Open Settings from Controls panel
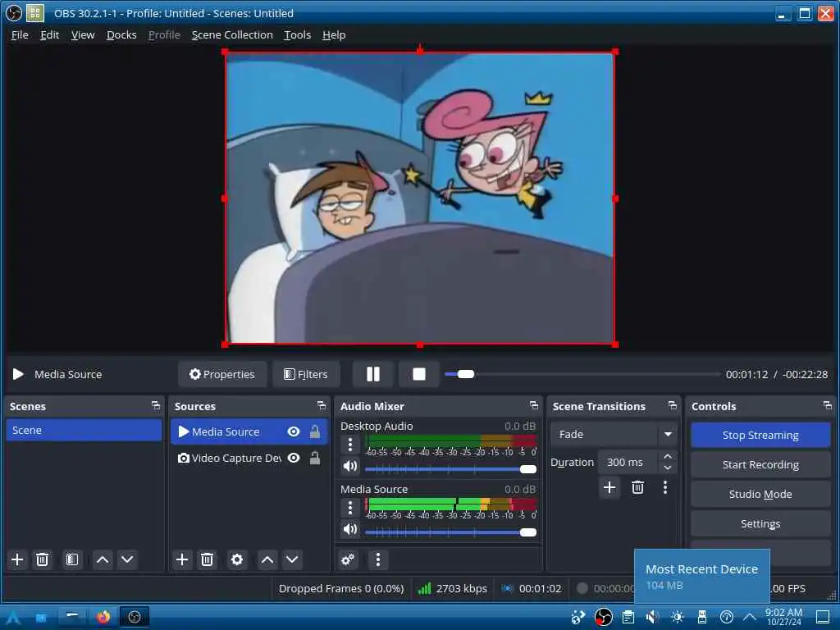840x630 pixels. pos(760,523)
